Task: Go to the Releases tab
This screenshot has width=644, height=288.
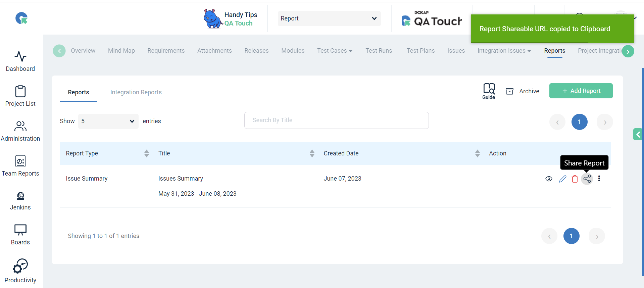Action: tap(256, 51)
